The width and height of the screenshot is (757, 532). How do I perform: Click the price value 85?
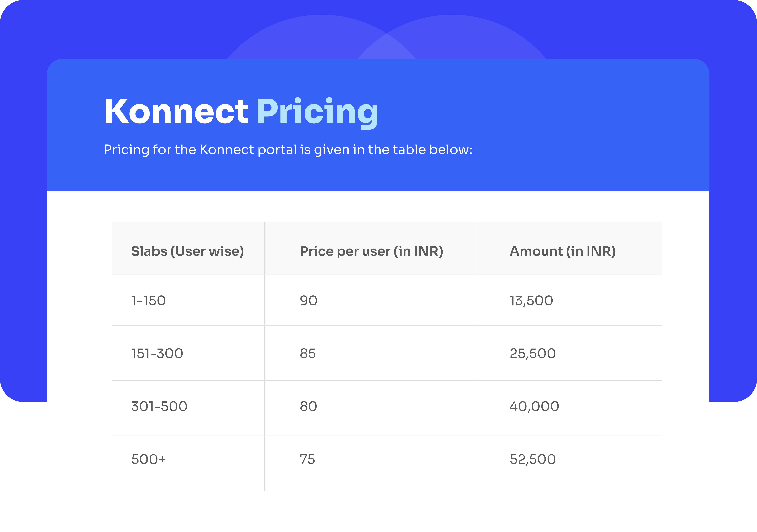pos(308,354)
